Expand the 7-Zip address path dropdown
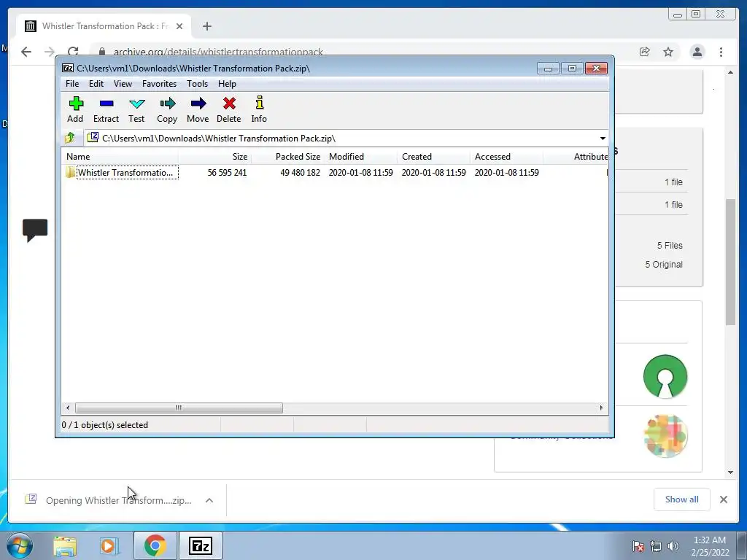 (603, 138)
